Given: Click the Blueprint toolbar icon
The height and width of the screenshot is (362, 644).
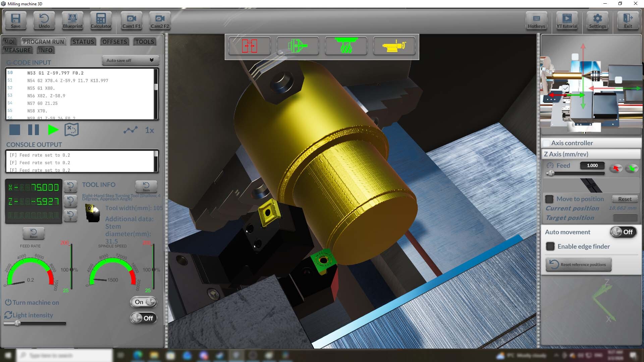Looking at the screenshot, I should [x=72, y=21].
